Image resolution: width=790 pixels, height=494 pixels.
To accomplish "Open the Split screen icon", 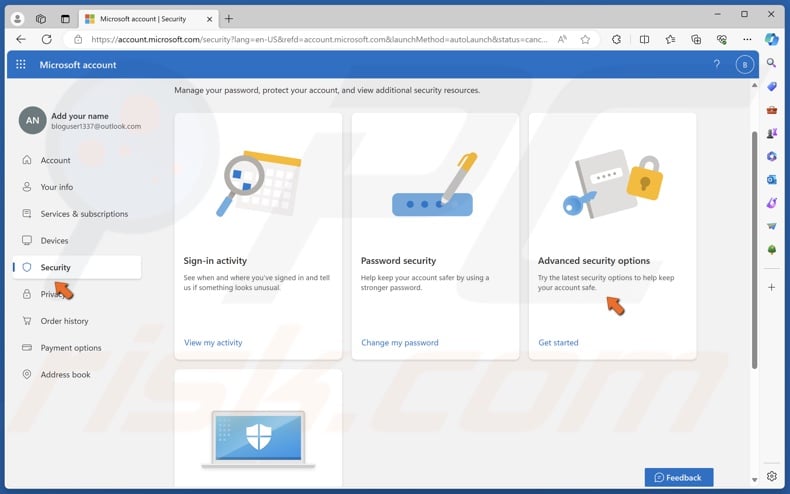I will tap(644, 39).
